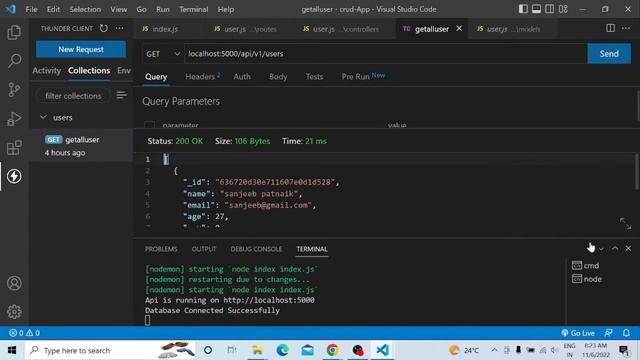Viewport: 640px width, 360px height.
Task: Open the Extensions view
Action: click(14, 148)
